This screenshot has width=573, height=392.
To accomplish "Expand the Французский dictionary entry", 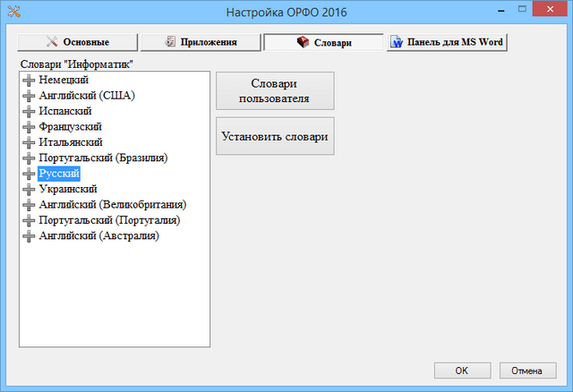I will pos(30,126).
